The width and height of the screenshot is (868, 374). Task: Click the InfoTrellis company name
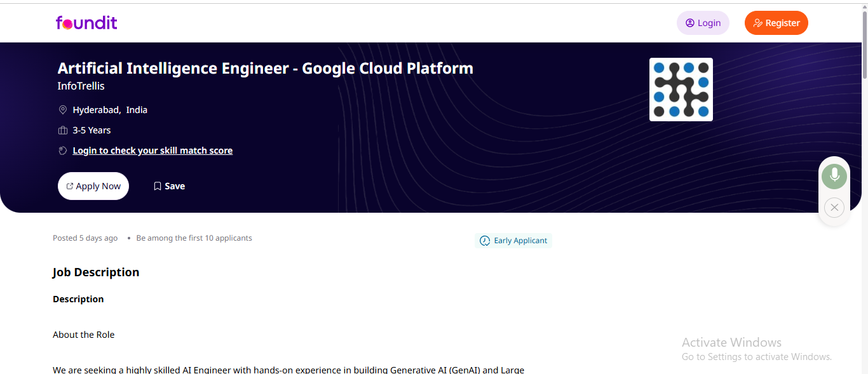(81, 86)
